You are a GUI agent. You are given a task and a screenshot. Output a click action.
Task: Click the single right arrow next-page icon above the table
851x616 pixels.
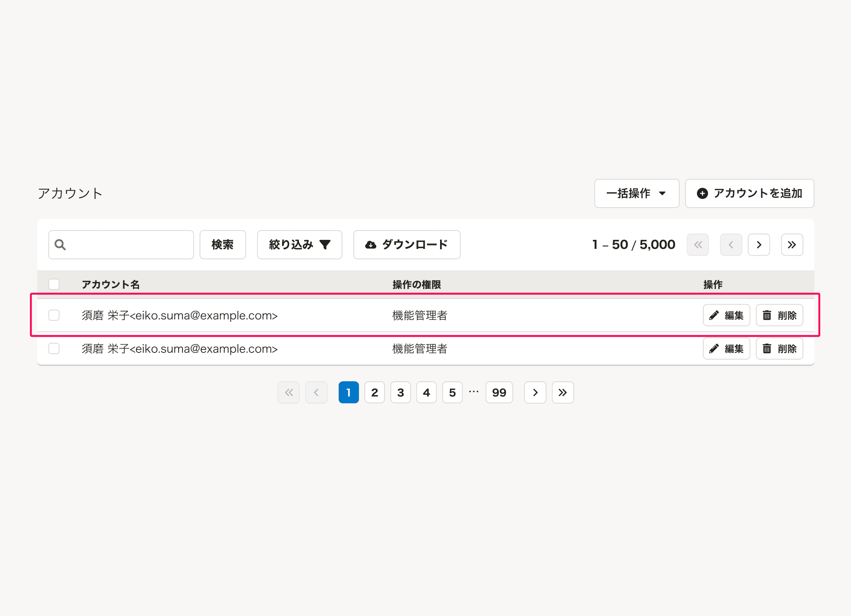[x=759, y=245]
